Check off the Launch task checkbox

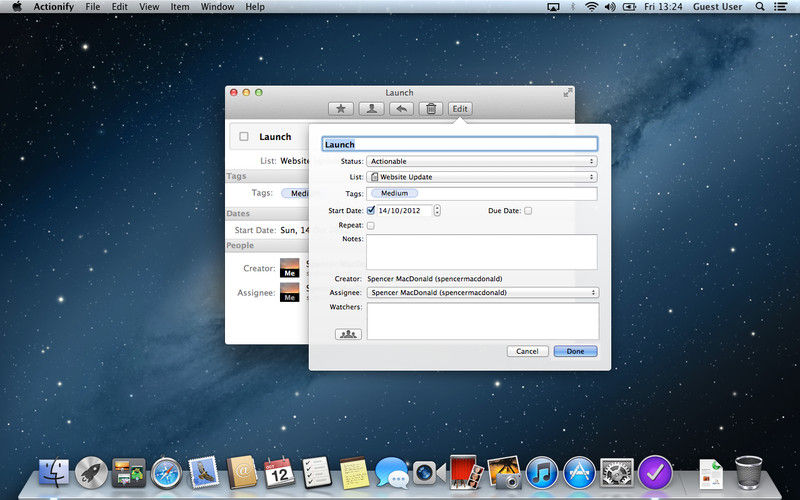244,136
